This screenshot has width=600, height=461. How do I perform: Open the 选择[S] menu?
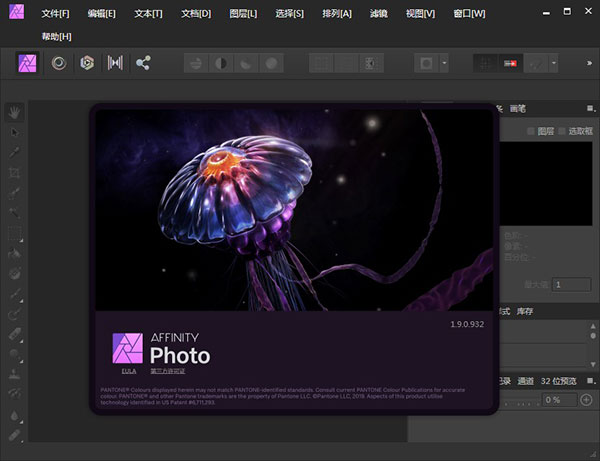coord(290,14)
